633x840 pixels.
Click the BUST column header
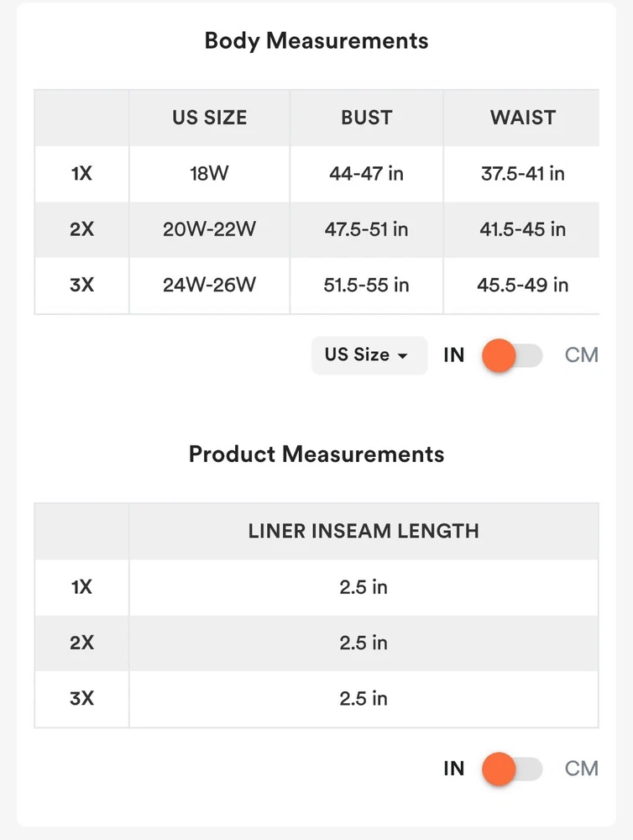367,118
